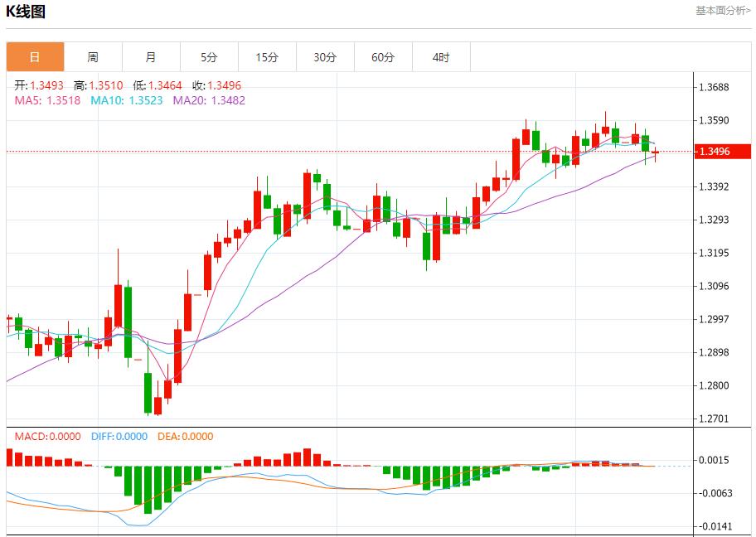Image resolution: width=756 pixels, height=537 pixels.
Task: Click the K线图 title heading
Action: tap(27, 12)
